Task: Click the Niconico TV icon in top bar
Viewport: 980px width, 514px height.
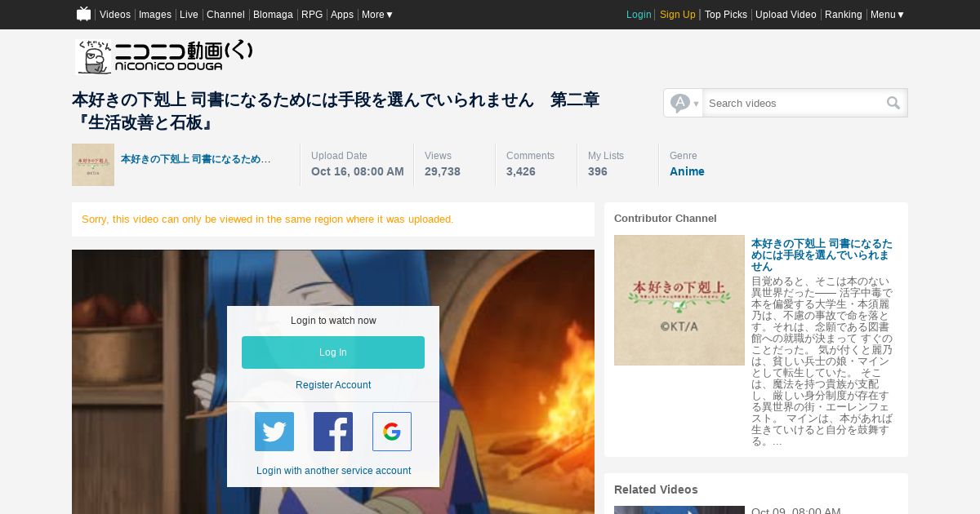Action: click(x=83, y=14)
